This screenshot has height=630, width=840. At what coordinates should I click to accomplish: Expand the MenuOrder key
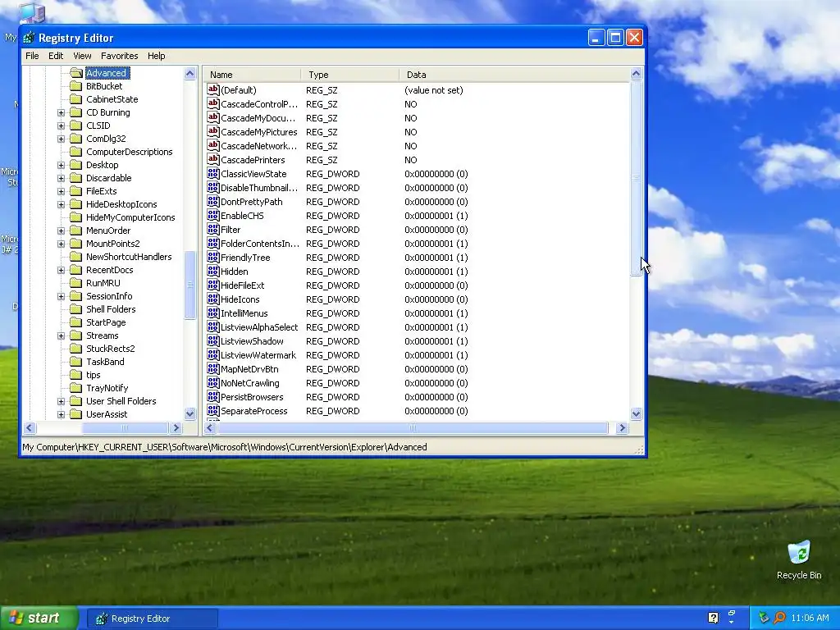(61, 231)
